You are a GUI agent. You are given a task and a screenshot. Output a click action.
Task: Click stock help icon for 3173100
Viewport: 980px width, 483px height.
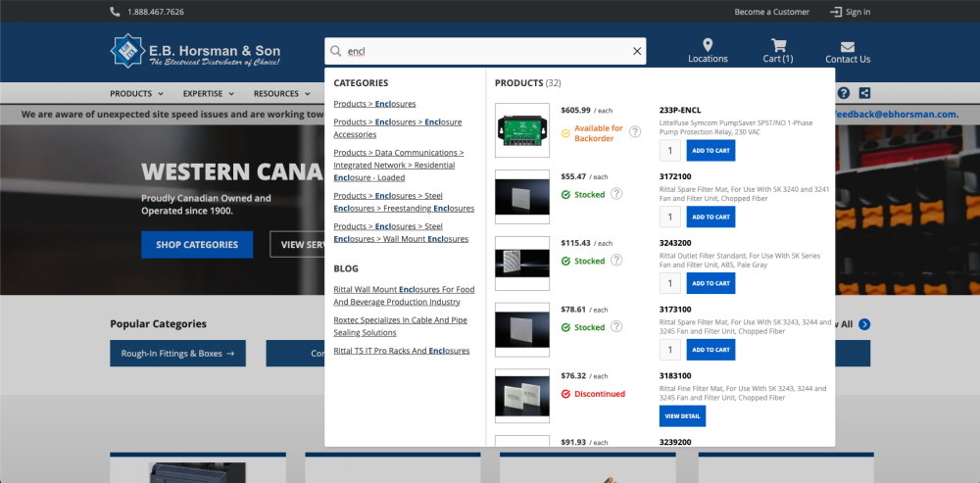(616, 326)
